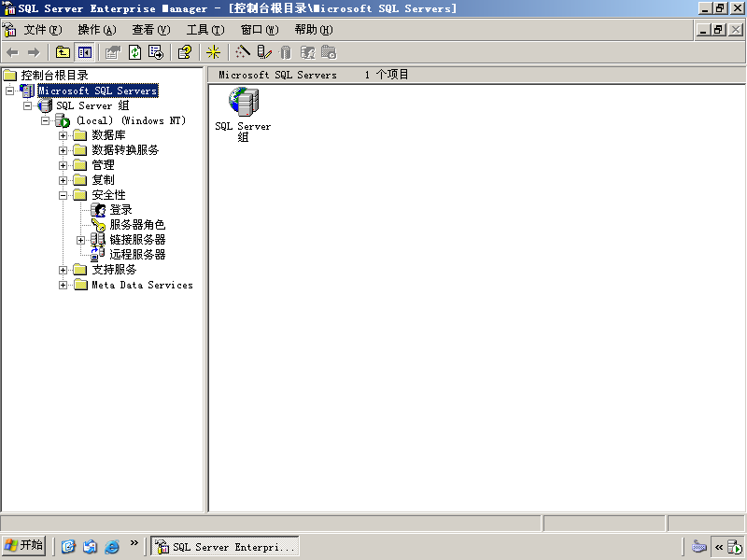Image resolution: width=747 pixels, height=560 pixels.
Task: Expand the 复制 folder
Action: [x=63, y=180]
